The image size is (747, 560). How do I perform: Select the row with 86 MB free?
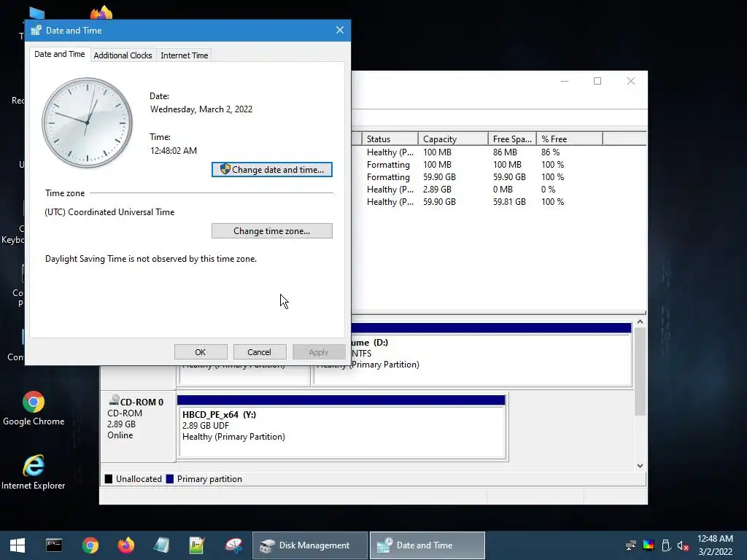499,152
